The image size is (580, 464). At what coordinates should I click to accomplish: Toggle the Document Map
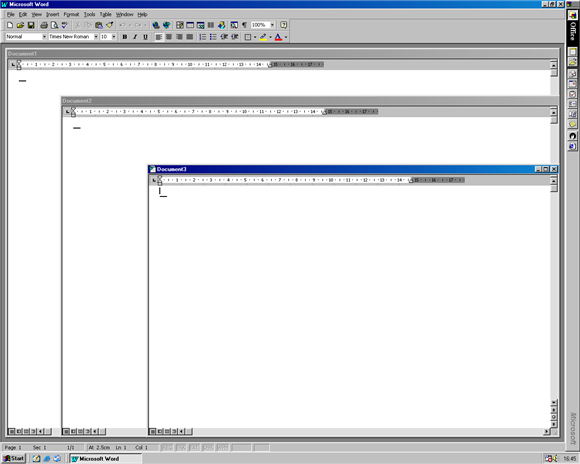coord(234,25)
